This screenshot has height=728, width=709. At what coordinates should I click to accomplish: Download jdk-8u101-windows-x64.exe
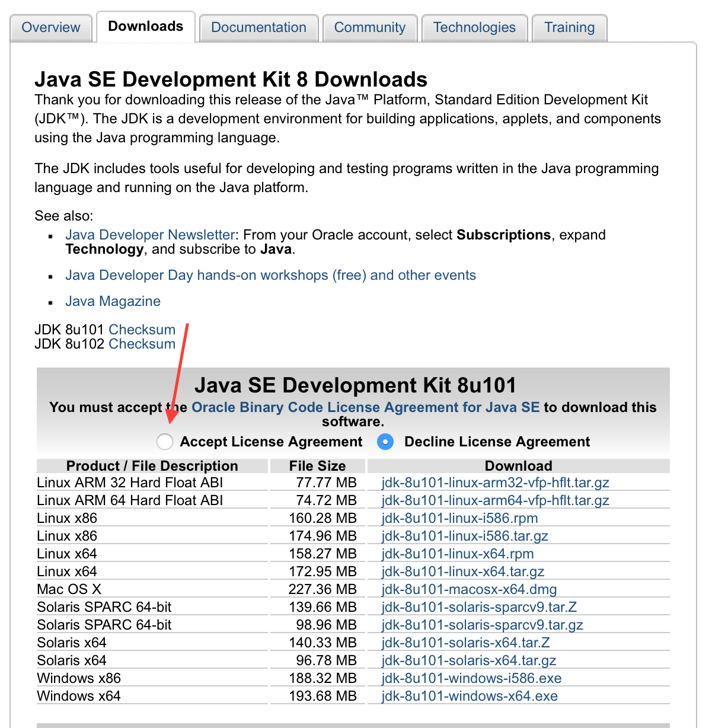tap(470, 696)
